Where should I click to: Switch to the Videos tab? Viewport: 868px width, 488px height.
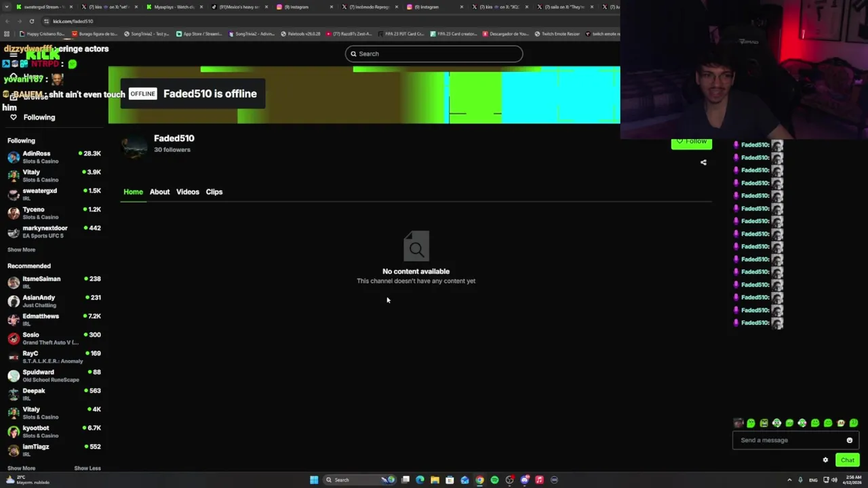pos(188,192)
